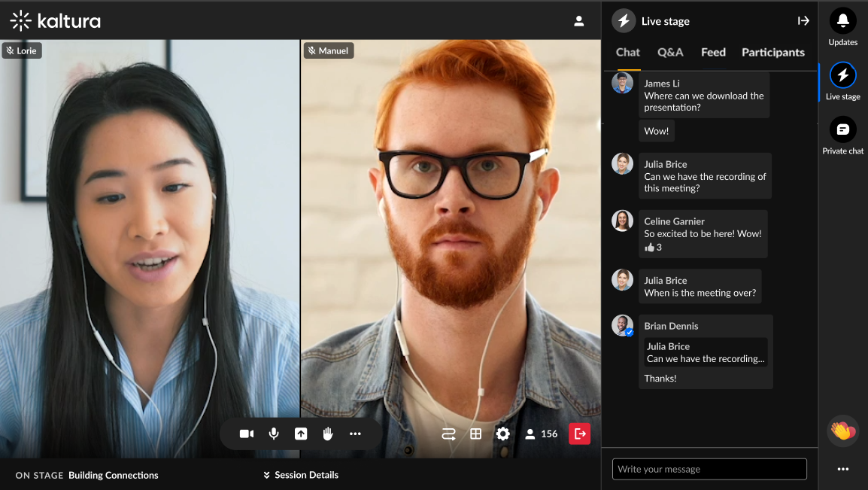Click the 'Wow!' chat message
Screen dimensions: 868x490
click(657, 131)
